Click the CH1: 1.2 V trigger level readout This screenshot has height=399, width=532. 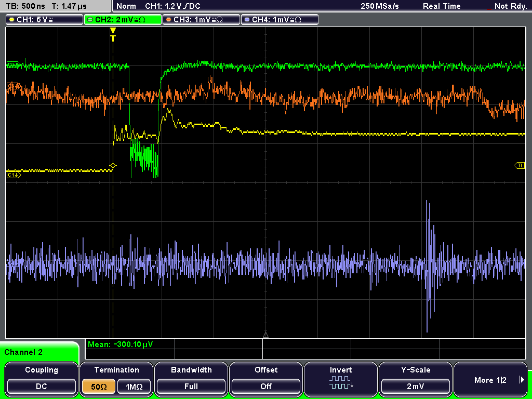tap(172, 6)
